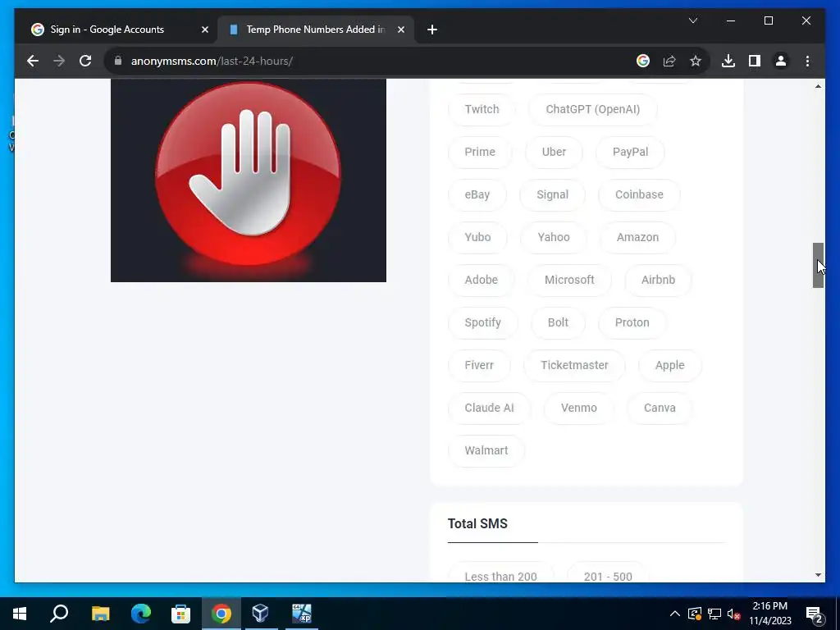Image resolution: width=840 pixels, height=630 pixels.
Task: Choose the eBay tag
Action: (x=477, y=194)
